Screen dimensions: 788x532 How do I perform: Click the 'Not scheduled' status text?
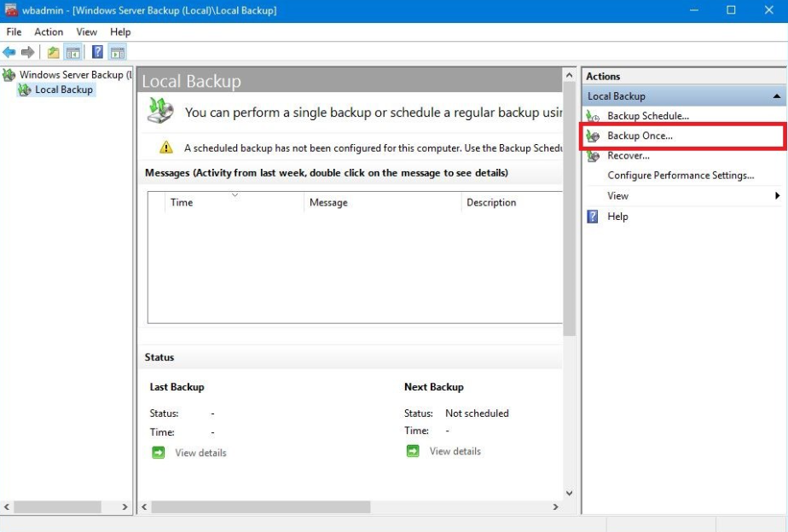click(477, 413)
